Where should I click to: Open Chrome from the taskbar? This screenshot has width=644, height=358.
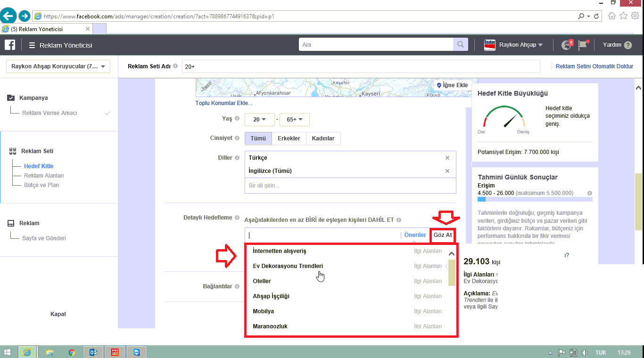click(72, 352)
